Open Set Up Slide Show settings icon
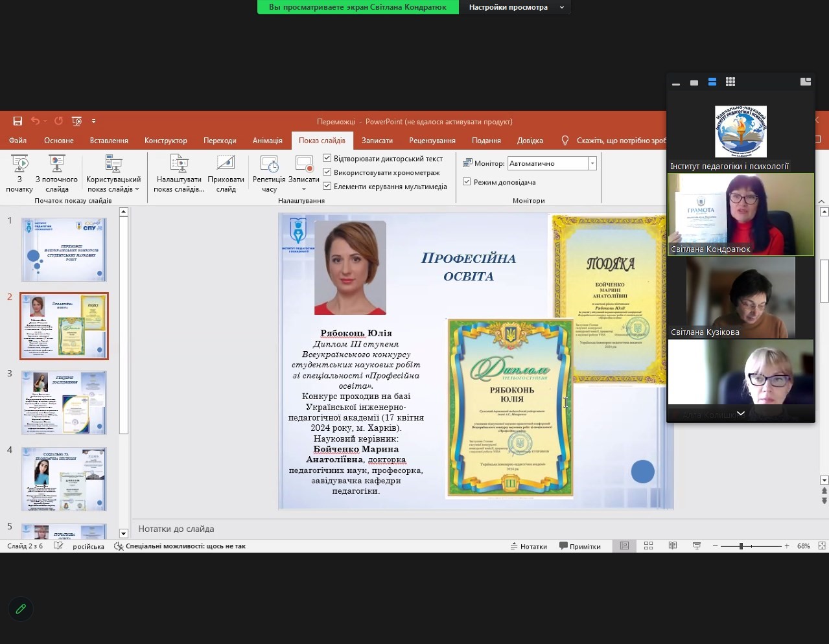829x644 pixels. tap(179, 163)
